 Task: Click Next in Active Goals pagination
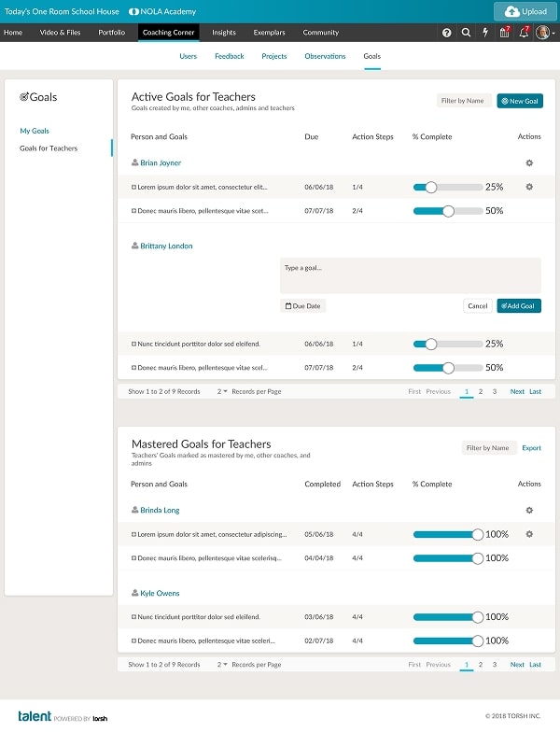point(517,392)
